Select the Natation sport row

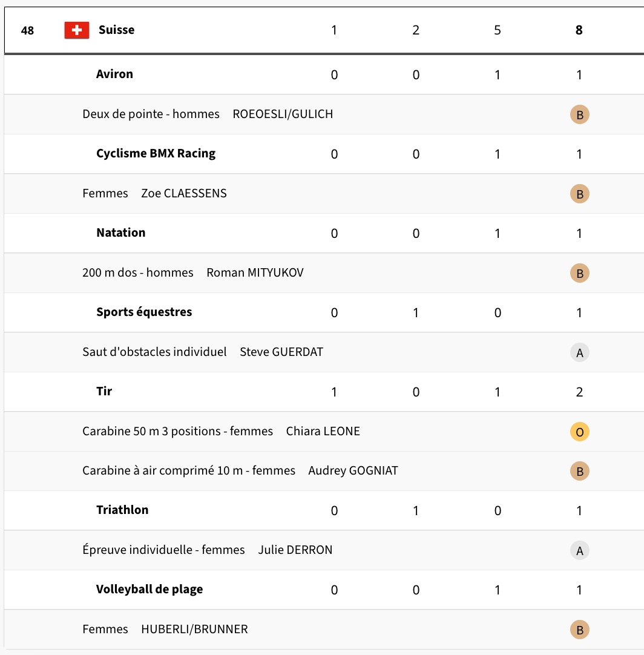pos(324,233)
